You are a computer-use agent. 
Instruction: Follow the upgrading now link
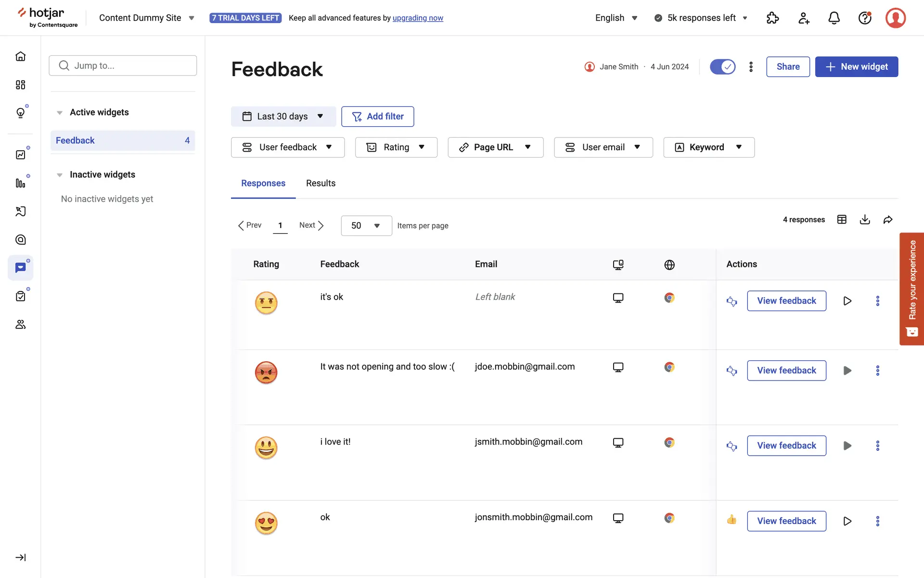pos(418,18)
